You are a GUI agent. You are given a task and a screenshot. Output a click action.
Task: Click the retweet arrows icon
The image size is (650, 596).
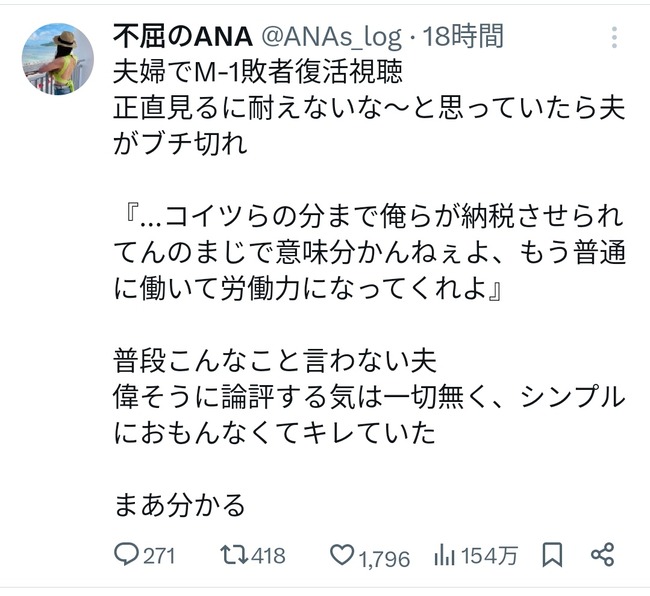coord(233,555)
